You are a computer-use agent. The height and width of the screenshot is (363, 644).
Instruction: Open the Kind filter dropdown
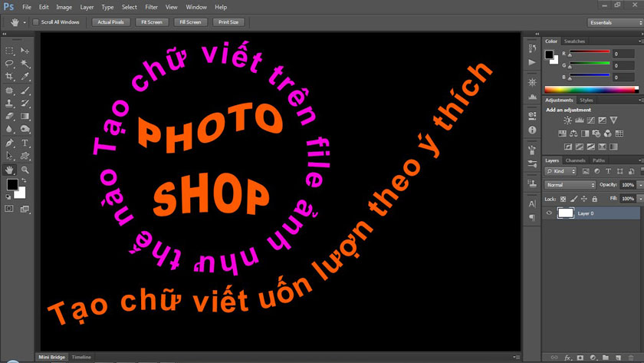[561, 171]
